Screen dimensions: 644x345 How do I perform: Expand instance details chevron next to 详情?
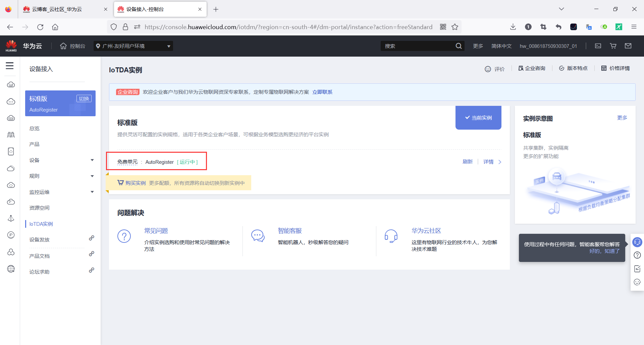click(500, 162)
